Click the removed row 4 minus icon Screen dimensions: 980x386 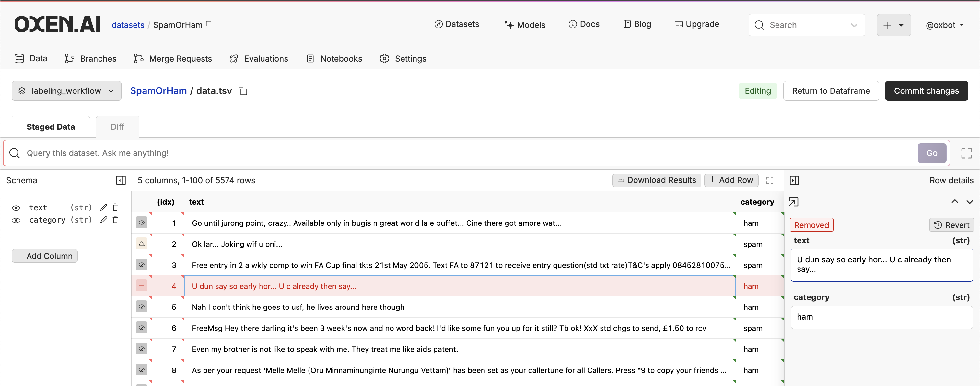tap(142, 285)
